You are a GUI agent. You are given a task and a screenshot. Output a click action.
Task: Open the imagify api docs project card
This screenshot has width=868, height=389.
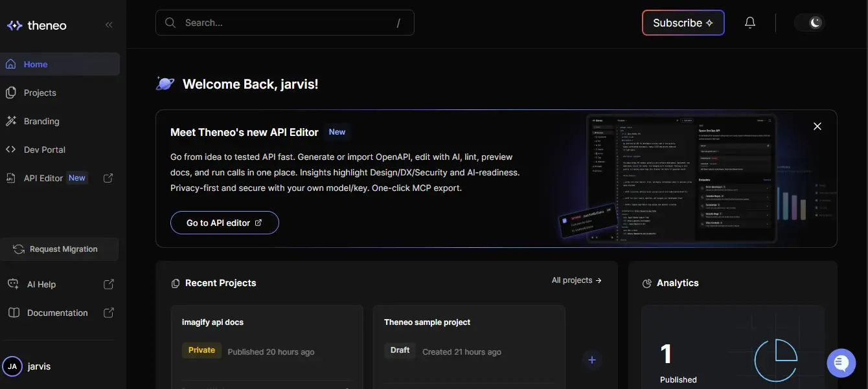click(x=266, y=337)
